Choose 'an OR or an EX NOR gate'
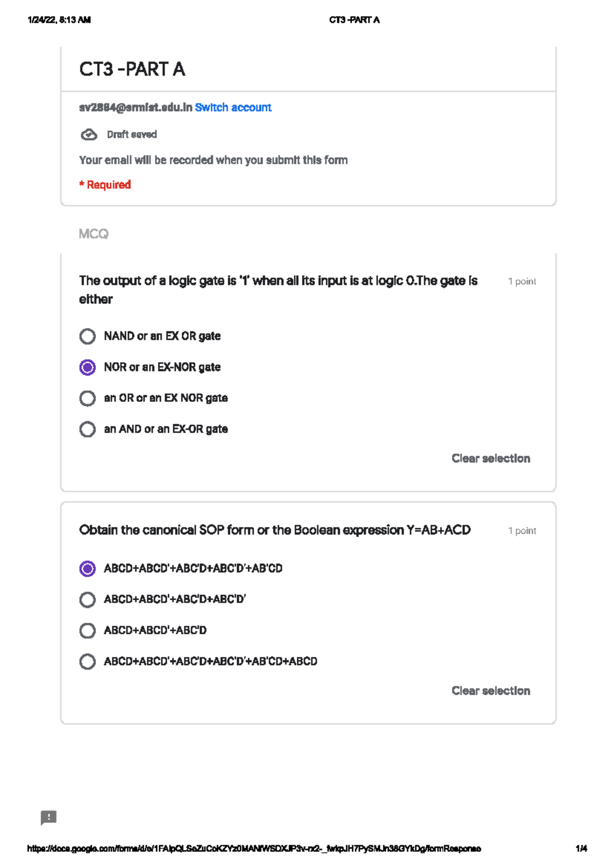The image size is (614, 868). click(87, 398)
